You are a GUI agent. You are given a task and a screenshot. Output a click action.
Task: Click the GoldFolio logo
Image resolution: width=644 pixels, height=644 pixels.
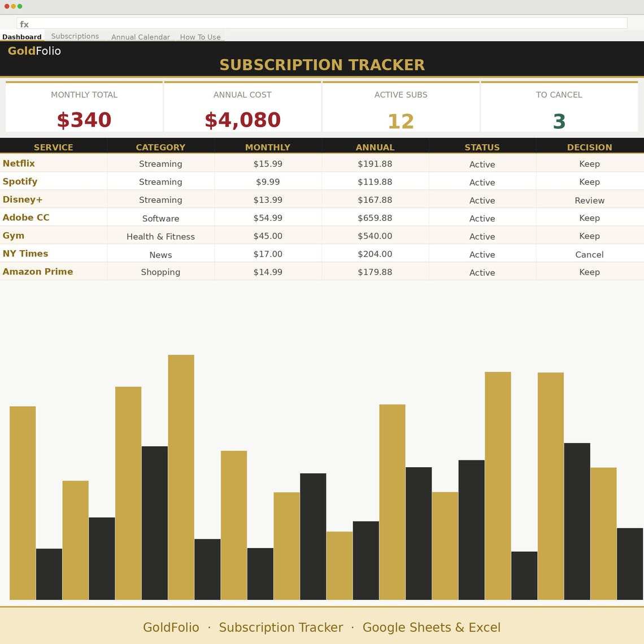(x=34, y=51)
